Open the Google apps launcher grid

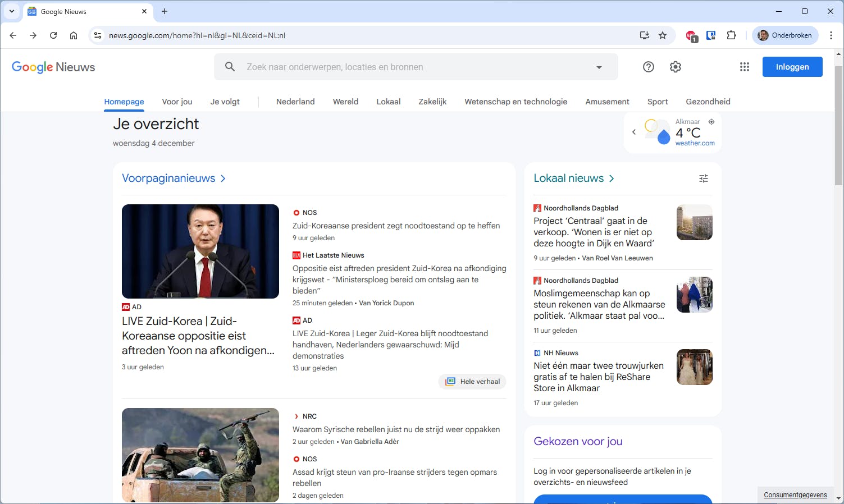pyautogui.click(x=744, y=67)
